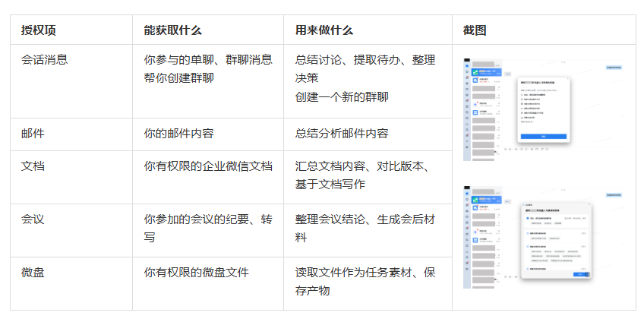
Task: Select the '邮件' cell
Action: pos(71,134)
